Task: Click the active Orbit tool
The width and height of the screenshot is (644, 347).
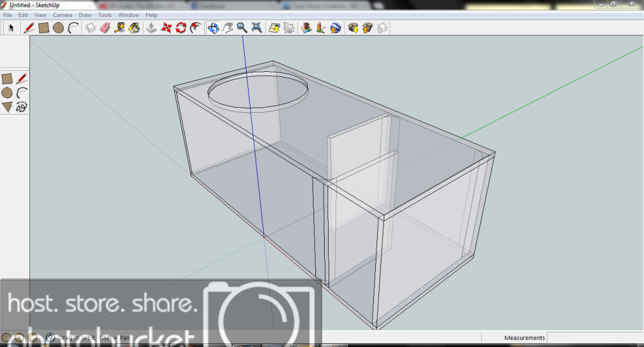Action: click(213, 28)
